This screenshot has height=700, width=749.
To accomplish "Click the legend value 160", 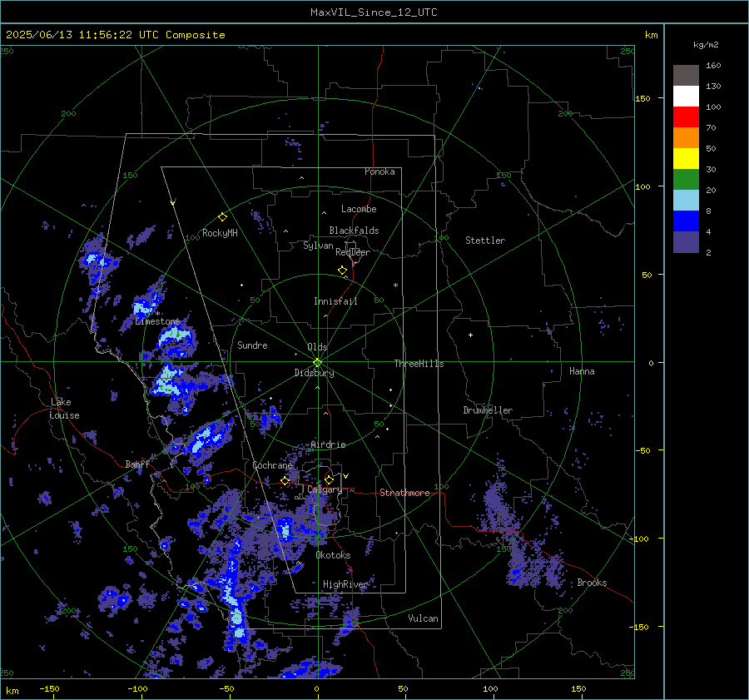I will click(713, 66).
